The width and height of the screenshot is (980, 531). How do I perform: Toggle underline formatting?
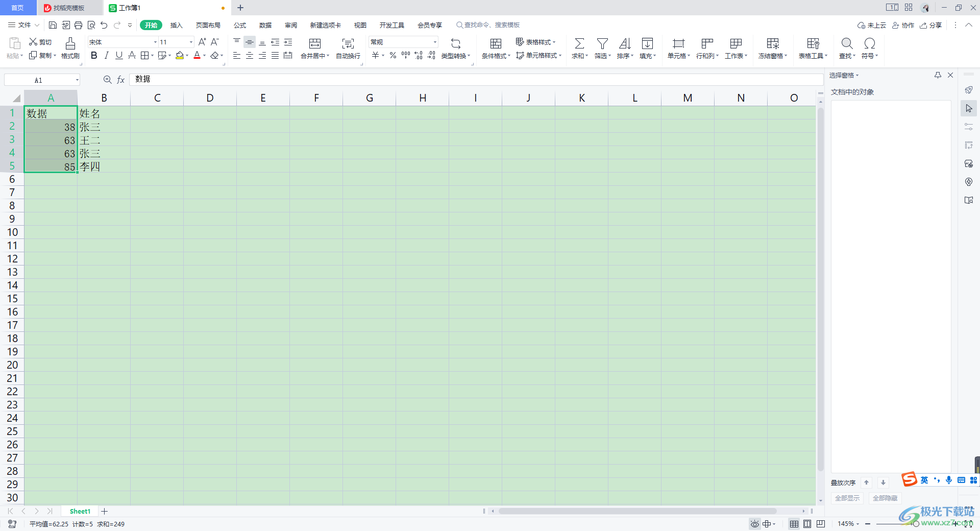[x=119, y=55]
